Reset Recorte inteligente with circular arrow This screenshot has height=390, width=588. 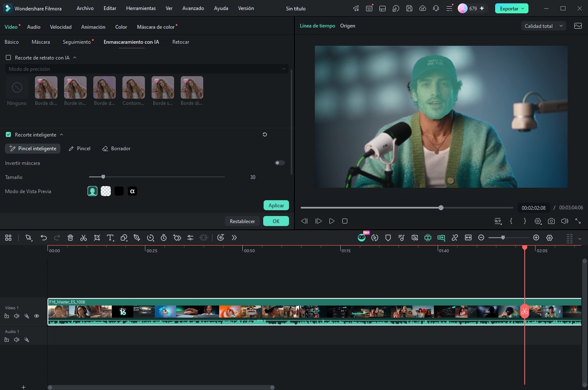click(x=265, y=134)
